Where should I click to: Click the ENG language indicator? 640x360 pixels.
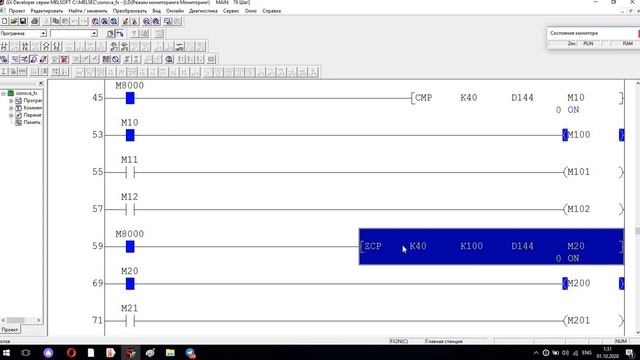(x=587, y=353)
